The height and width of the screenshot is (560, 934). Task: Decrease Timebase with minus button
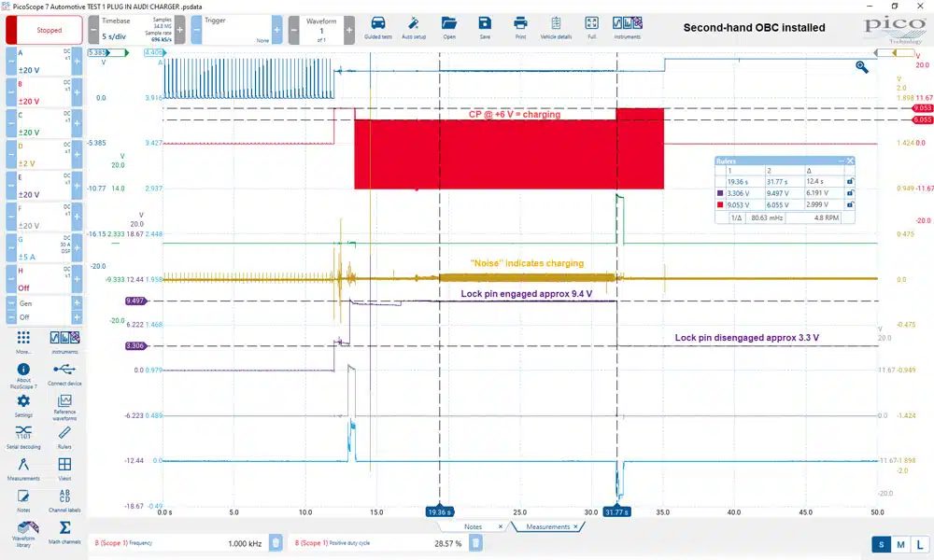[93, 30]
